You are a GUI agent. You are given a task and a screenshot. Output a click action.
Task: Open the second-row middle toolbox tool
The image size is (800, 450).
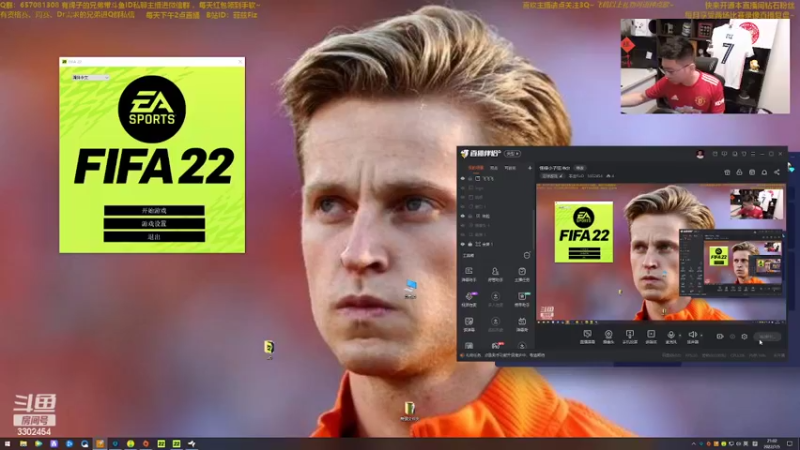(x=495, y=299)
